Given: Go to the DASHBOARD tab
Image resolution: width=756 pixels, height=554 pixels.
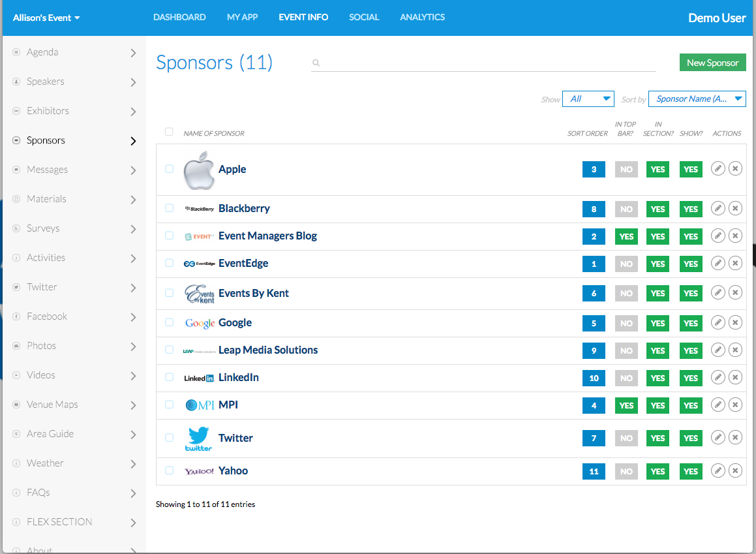Looking at the screenshot, I should (179, 18).
